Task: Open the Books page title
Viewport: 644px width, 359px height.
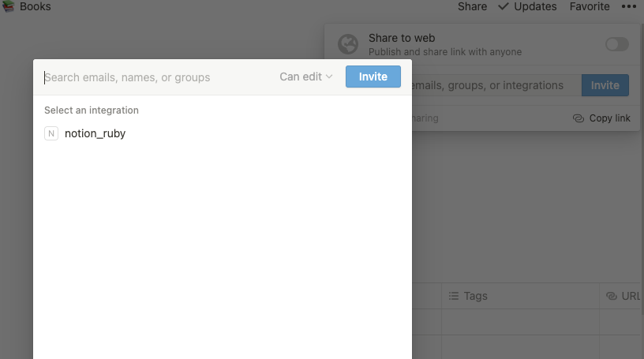Action: coord(36,6)
